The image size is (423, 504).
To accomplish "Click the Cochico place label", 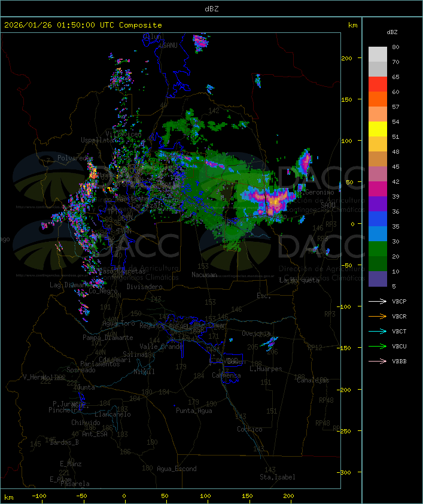I will click(249, 429).
